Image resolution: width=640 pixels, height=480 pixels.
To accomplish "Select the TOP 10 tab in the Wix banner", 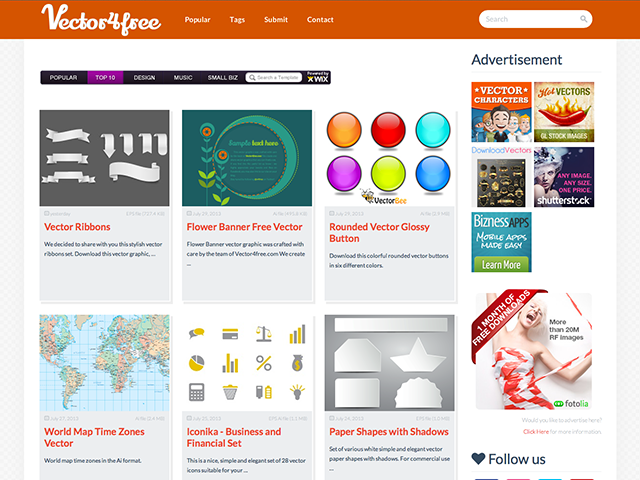I will point(105,78).
